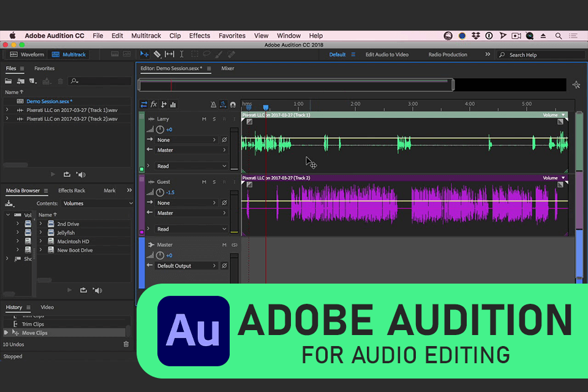The height and width of the screenshot is (392, 588).
Task: Select the Default workspace
Action: tap(337, 55)
